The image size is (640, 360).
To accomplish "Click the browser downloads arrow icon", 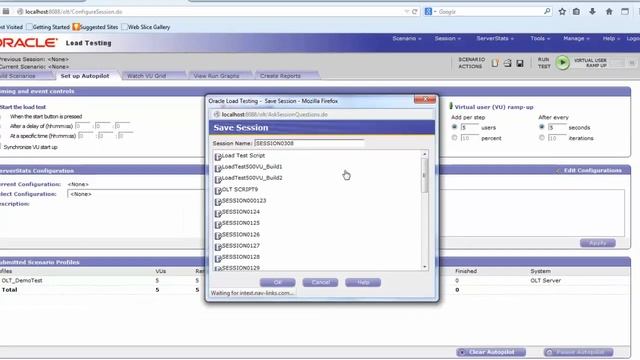I will 592,11.
